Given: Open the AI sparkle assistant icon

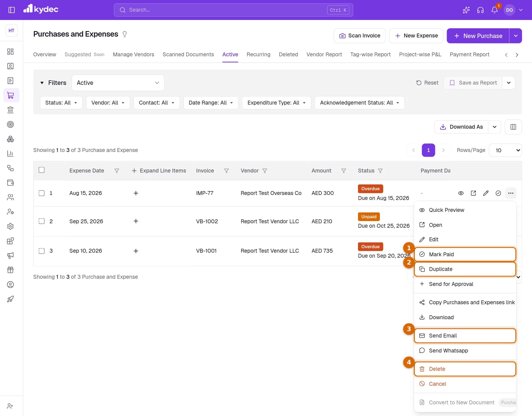Looking at the screenshot, I should point(466,10).
